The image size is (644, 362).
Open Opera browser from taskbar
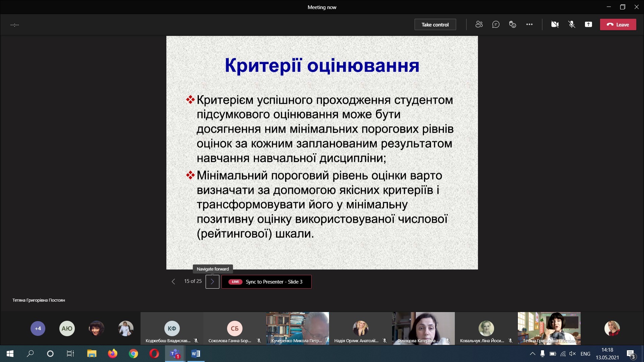point(154,354)
